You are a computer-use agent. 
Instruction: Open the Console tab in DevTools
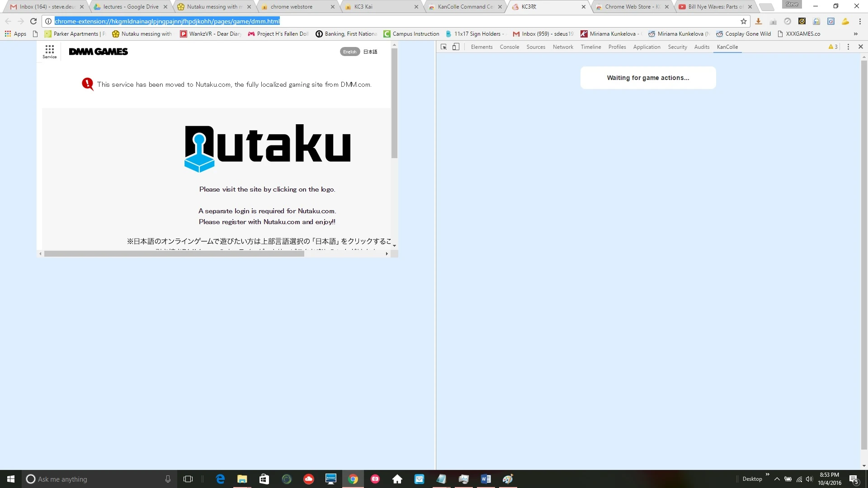pos(509,47)
